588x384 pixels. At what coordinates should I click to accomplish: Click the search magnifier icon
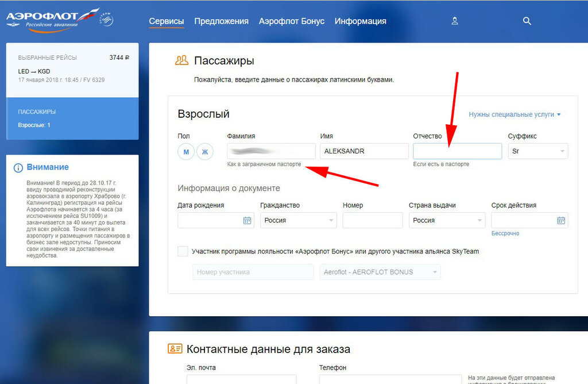click(x=527, y=21)
